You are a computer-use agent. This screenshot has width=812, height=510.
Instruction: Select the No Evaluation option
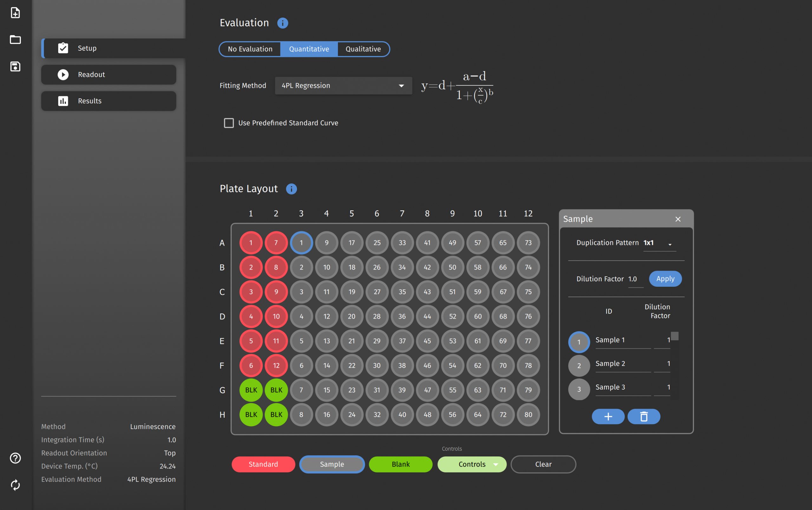point(250,49)
